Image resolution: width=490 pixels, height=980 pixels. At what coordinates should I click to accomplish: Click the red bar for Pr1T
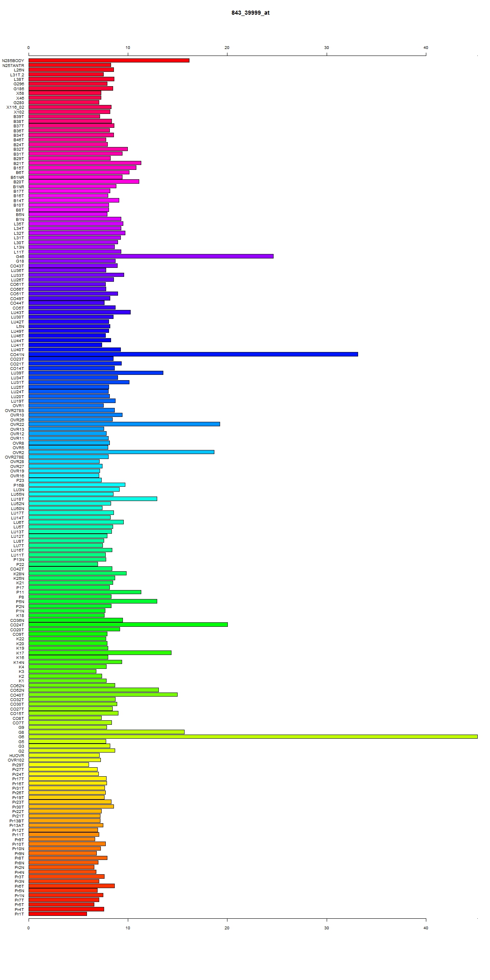[58, 914]
